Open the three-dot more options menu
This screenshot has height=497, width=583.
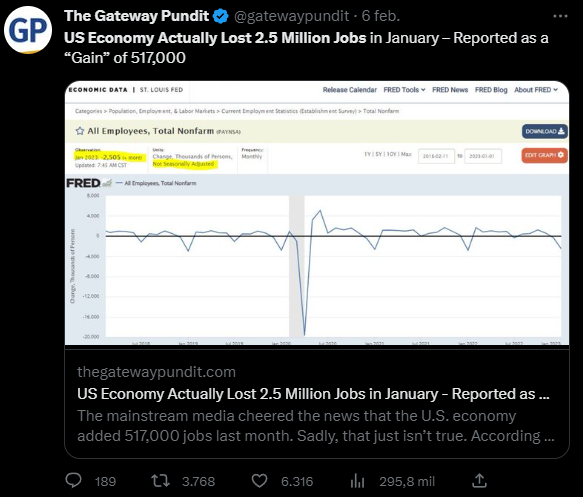(x=560, y=16)
